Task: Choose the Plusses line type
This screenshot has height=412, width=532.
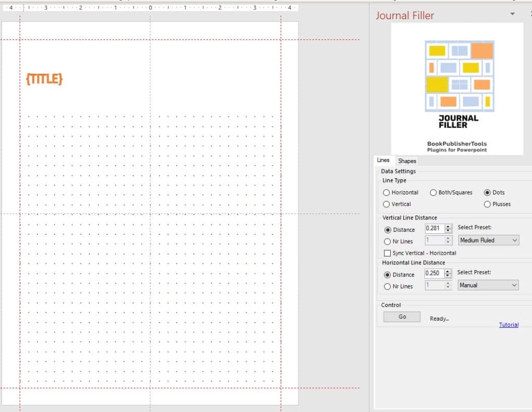Action: click(487, 204)
